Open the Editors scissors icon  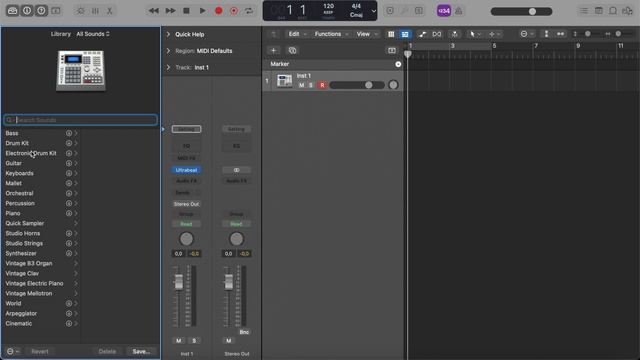click(109, 11)
